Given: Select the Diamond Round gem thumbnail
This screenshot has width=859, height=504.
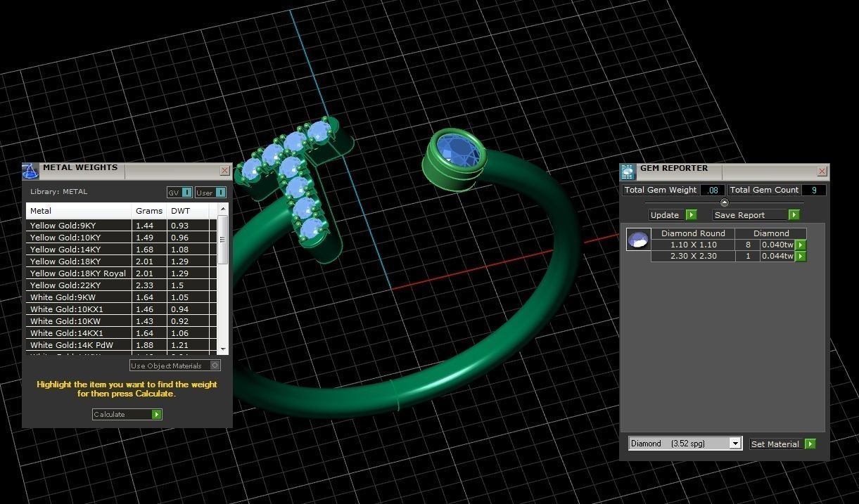Looking at the screenshot, I should pos(637,240).
